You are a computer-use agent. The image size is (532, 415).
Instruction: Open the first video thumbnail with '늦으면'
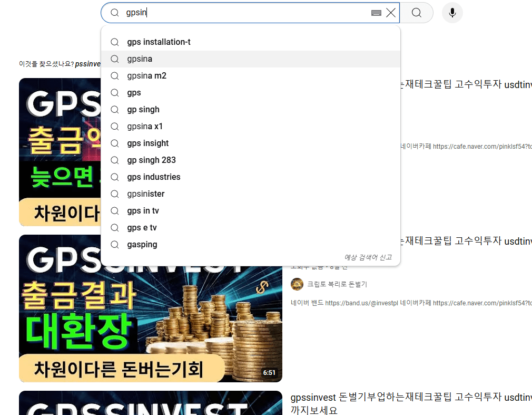[x=60, y=152]
